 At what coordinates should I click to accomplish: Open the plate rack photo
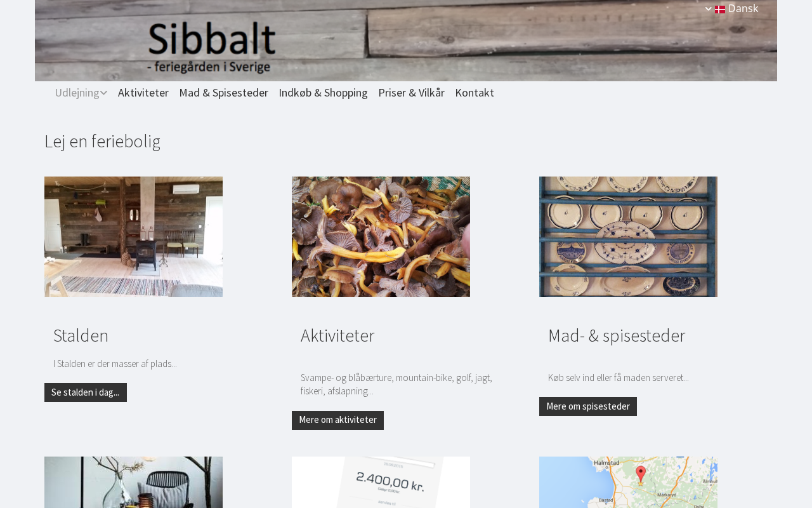click(628, 237)
